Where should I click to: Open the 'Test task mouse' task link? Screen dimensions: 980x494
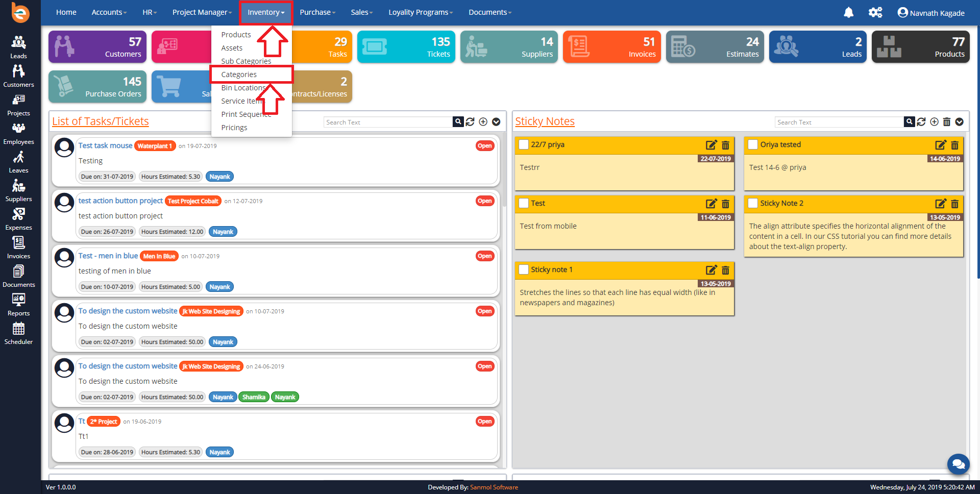[x=105, y=145]
